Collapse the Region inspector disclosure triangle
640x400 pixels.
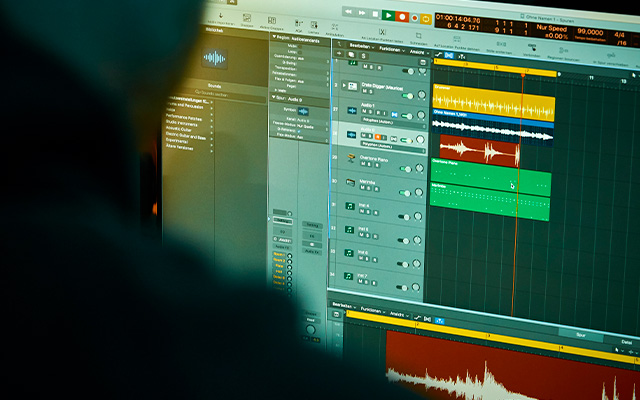(x=274, y=37)
